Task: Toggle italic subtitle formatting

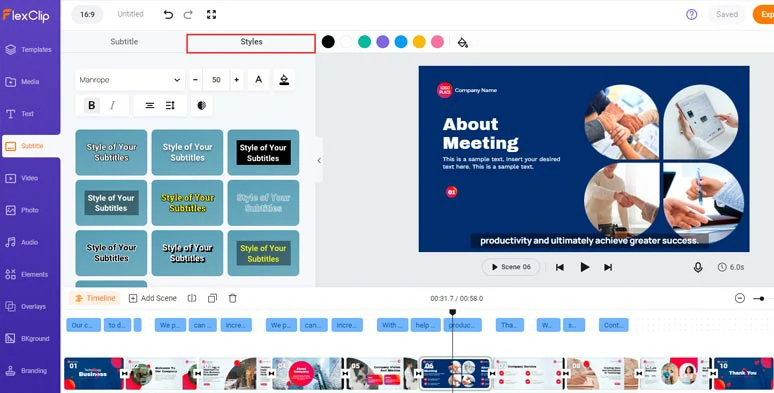Action: (x=113, y=105)
